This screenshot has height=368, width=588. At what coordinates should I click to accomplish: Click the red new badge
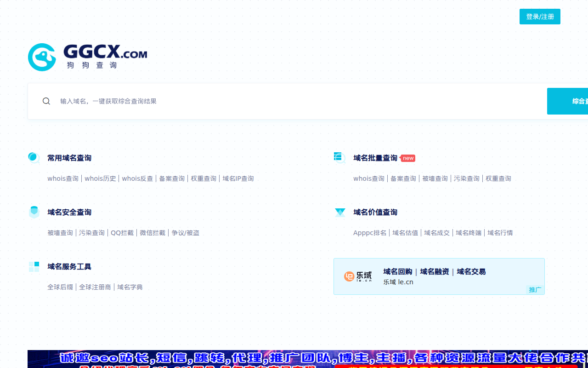[x=408, y=158]
